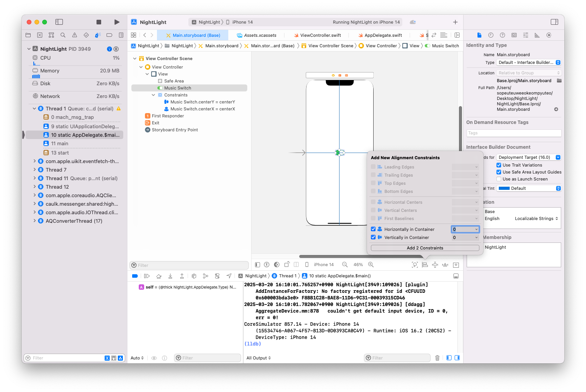
Task: Show the History inspector clock icon
Action: tap(491, 35)
